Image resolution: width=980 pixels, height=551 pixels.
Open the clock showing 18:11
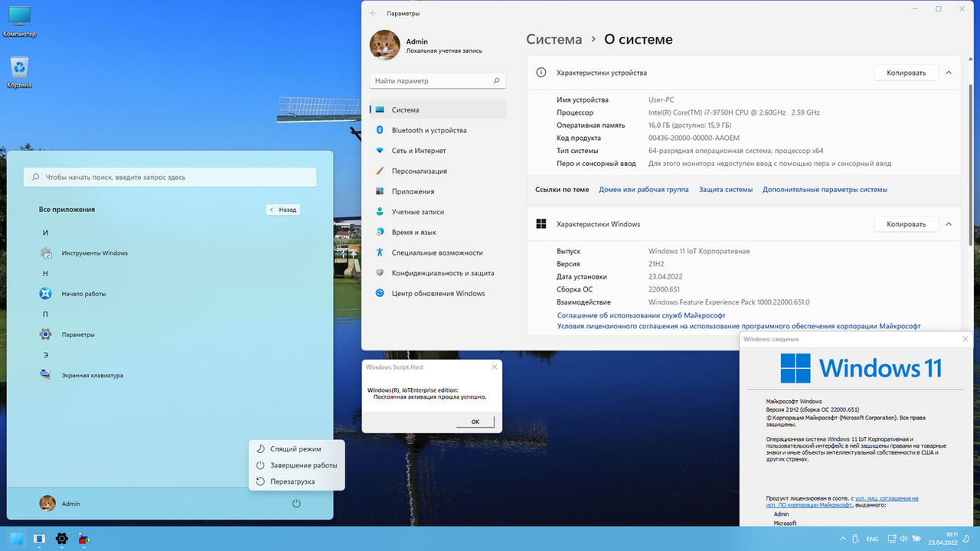[x=942, y=539]
